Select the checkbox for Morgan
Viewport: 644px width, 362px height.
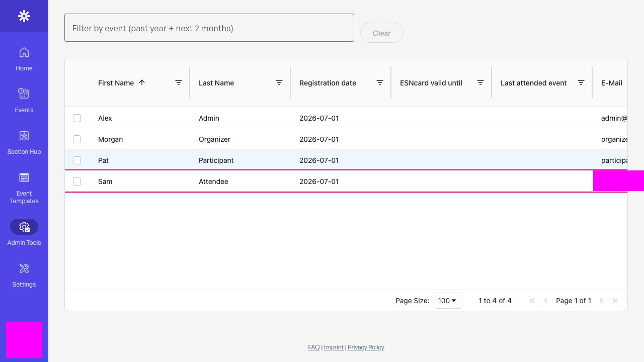pos(77,139)
